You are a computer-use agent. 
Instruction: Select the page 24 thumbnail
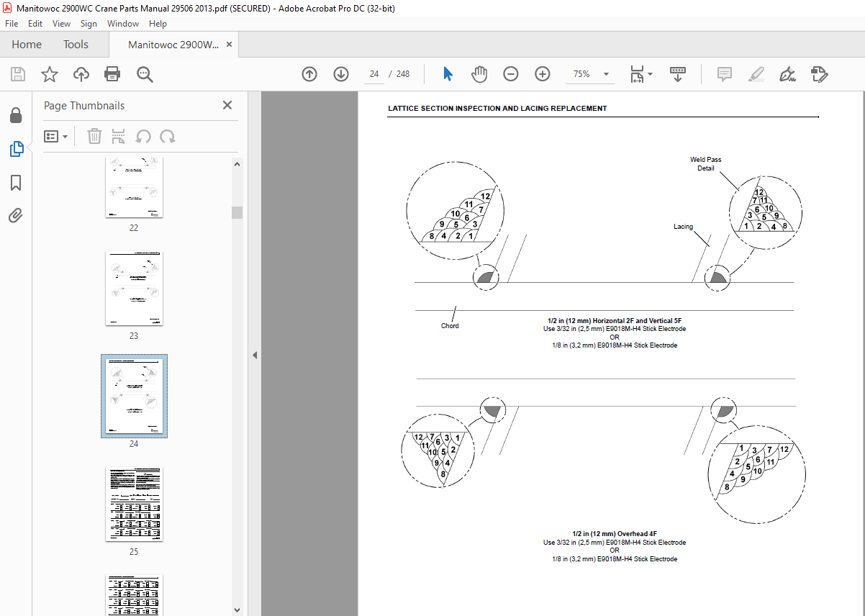coord(134,396)
